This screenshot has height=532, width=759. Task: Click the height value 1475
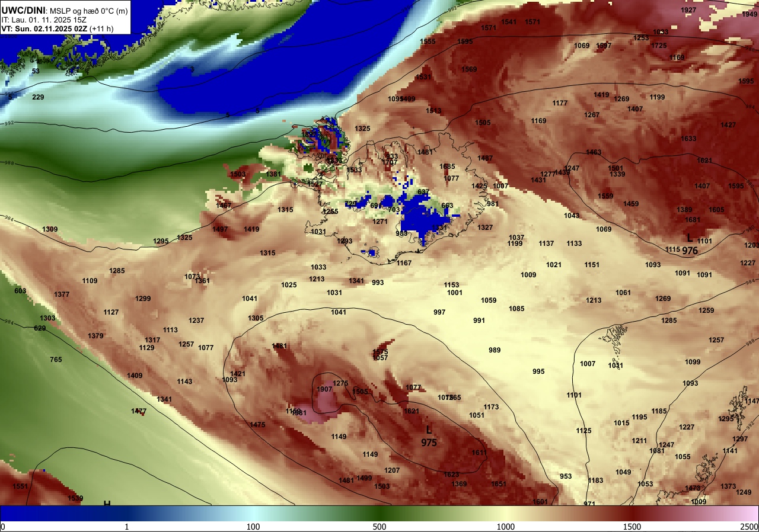click(257, 425)
